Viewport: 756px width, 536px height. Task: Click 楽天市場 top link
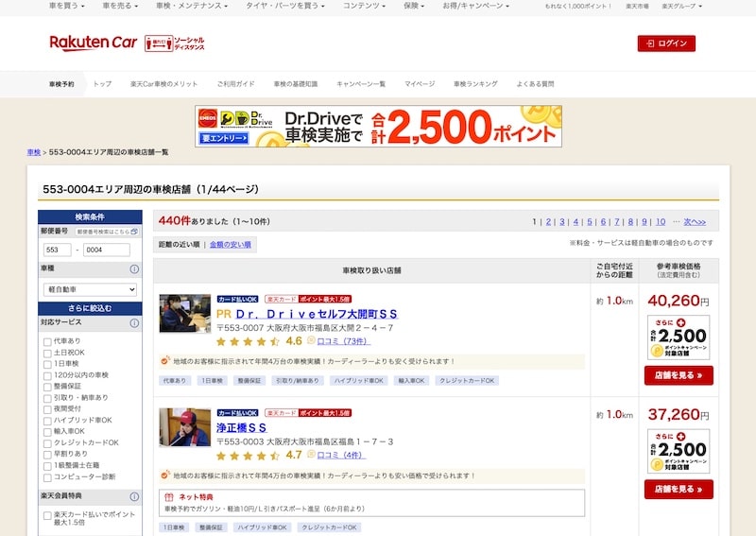[637, 7]
